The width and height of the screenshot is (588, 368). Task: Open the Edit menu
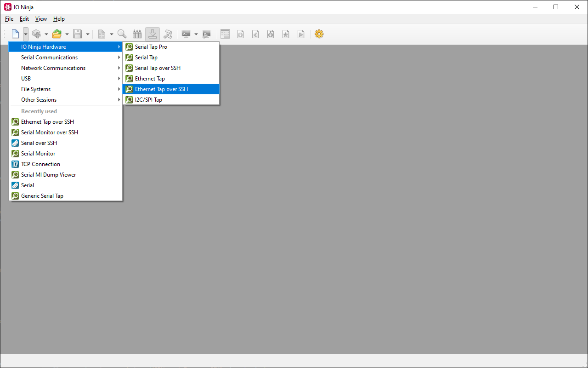pos(24,19)
